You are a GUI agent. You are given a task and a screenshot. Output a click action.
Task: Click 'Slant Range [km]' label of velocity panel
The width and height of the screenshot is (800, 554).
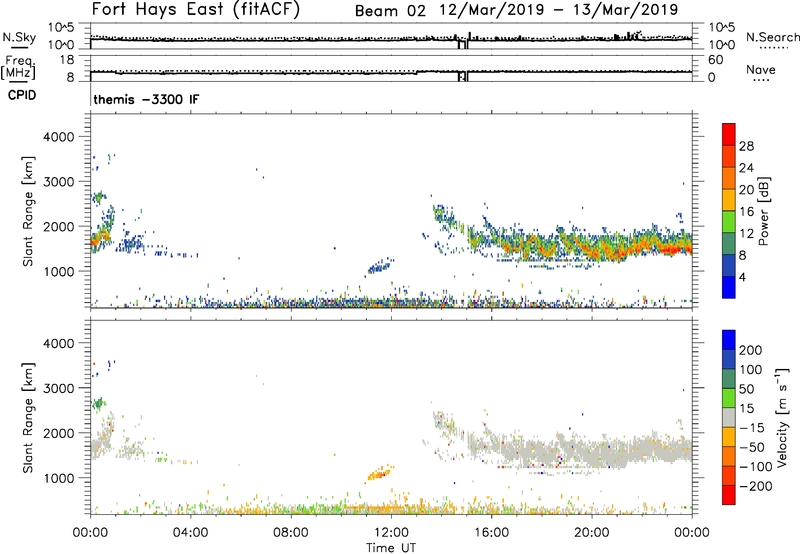coord(28,418)
